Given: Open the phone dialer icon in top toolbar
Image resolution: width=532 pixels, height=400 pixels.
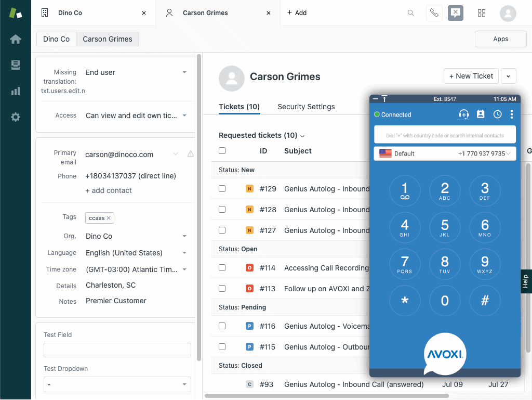Looking at the screenshot, I should [434, 13].
